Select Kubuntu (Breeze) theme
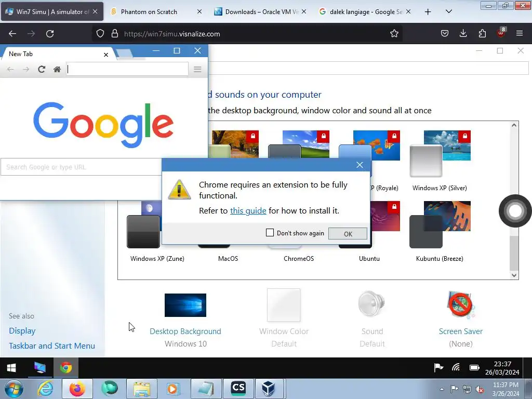The height and width of the screenshot is (399, 532). coord(440,231)
